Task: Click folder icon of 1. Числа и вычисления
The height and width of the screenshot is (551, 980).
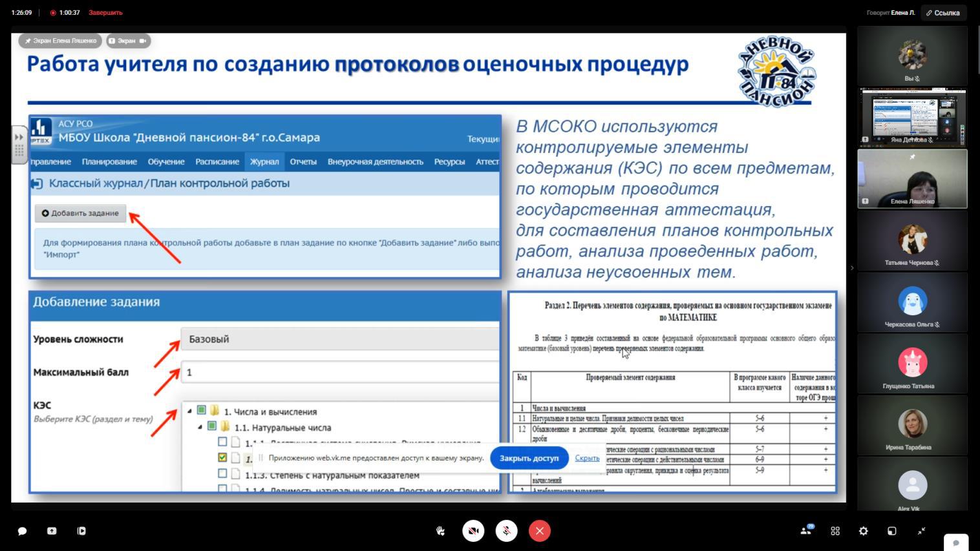Action: pyautogui.click(x=214, y=411)
